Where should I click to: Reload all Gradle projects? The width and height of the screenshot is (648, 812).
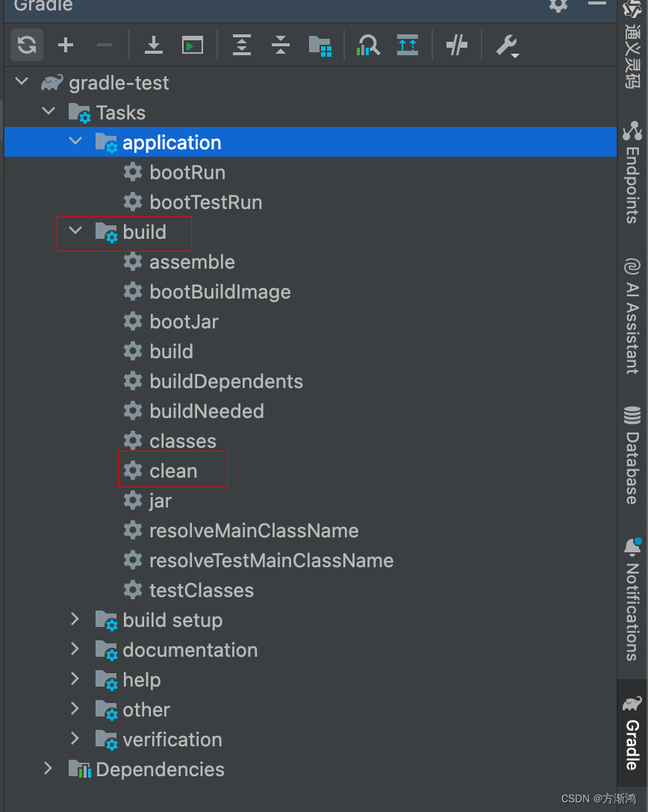[x=26, y=45]
